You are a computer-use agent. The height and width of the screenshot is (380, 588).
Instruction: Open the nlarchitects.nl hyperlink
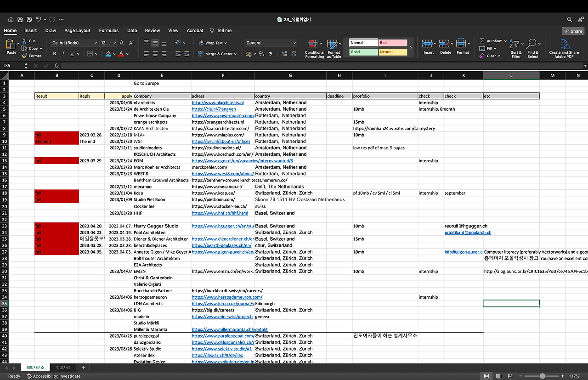[217, 102]
